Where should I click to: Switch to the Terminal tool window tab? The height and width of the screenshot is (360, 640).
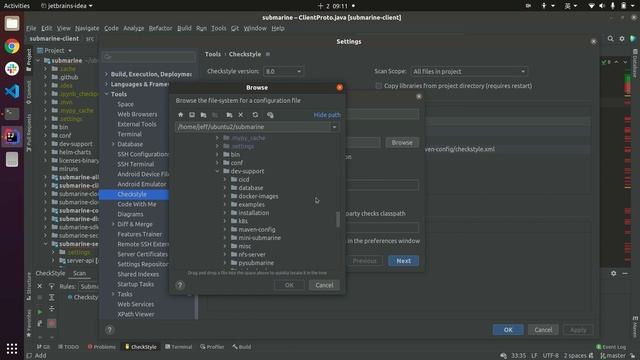pos(178,347)
